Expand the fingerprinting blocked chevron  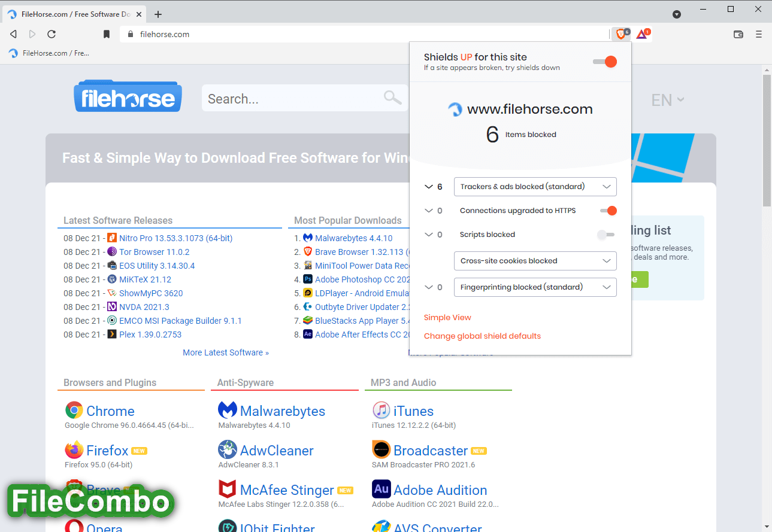pyautogui.click(x=428, y=287)
